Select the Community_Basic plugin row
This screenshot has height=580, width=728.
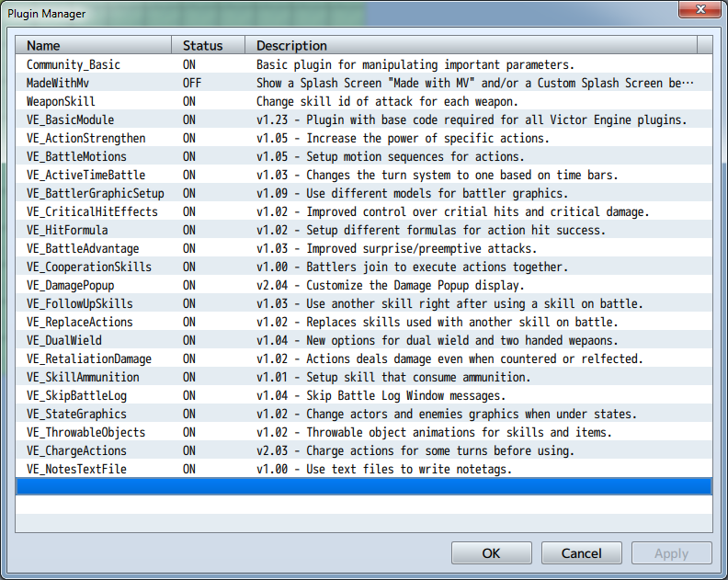364,64
